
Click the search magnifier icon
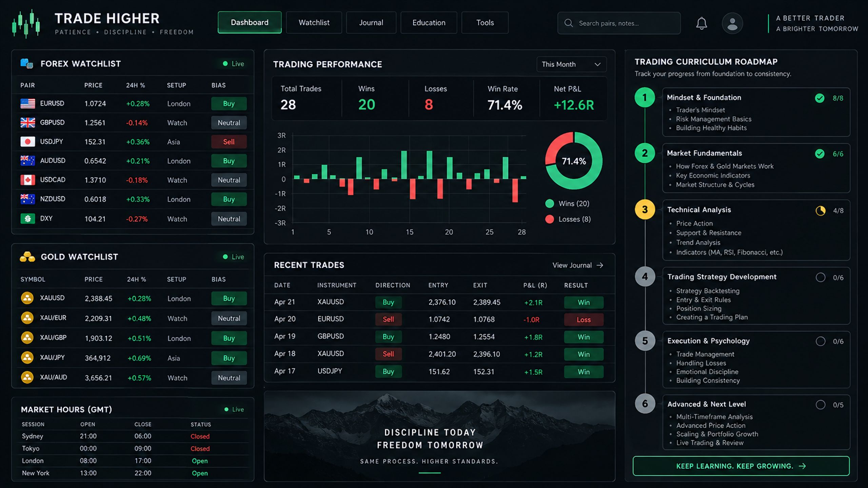coord(569,23)
